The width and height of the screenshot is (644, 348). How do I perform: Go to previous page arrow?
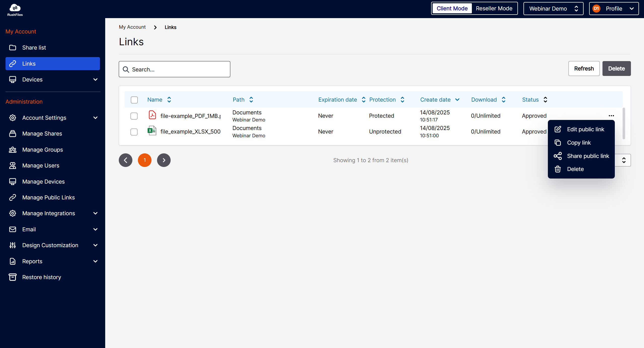tap(126, 160)
